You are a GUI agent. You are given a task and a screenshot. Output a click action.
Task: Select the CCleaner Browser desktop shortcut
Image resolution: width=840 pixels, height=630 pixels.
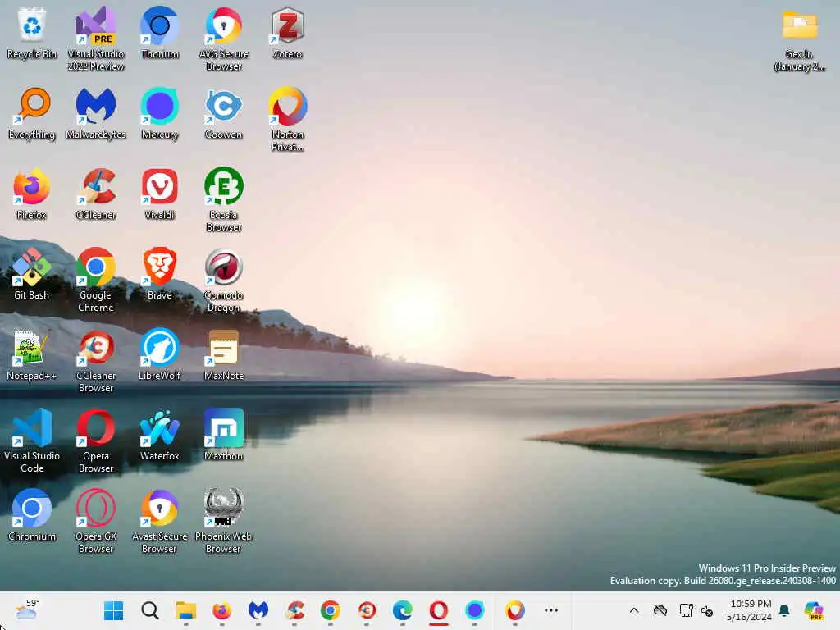(96, 360)
